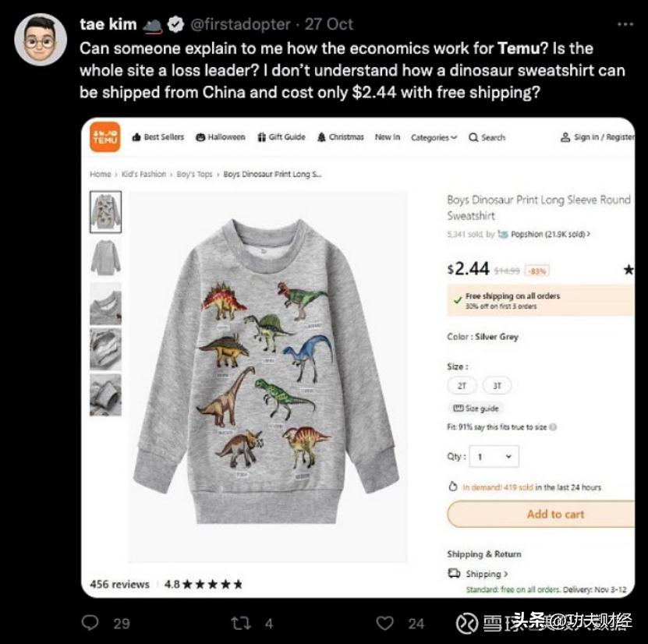This screenshot has height=644, width=648.
Task: Expand the Shipping details chevron
Action: click(505, 574)
